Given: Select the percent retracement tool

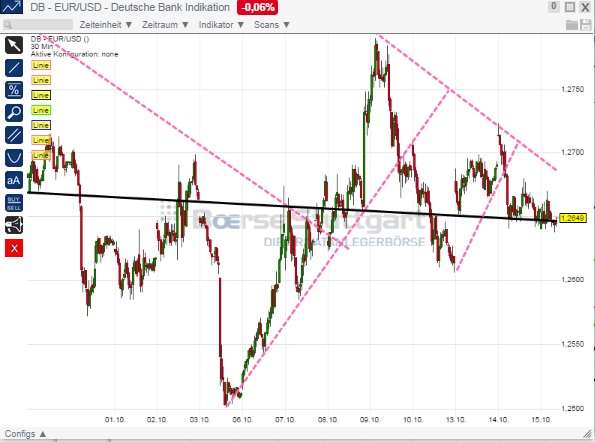Looking at the screenshot, I should [14, 90].
